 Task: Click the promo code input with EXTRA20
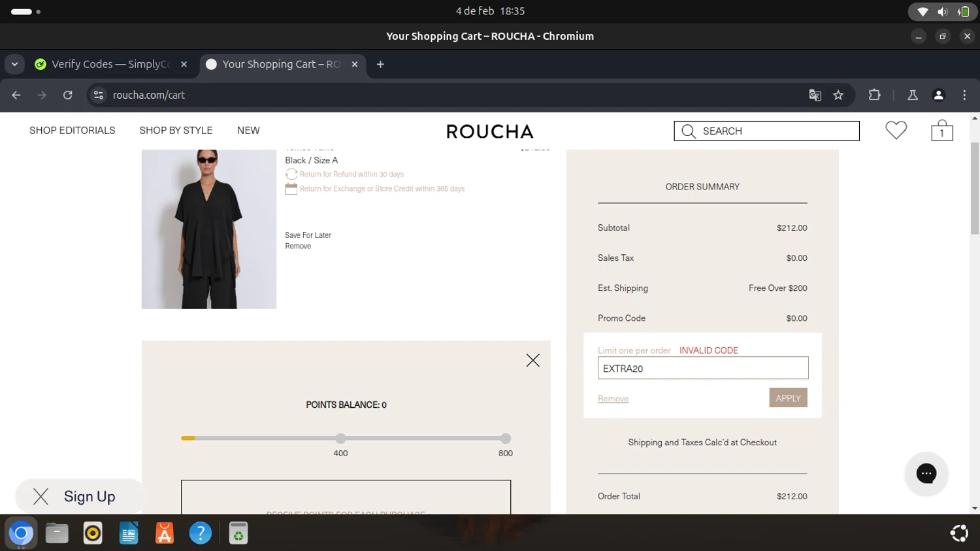pyautogui.click(x=703, y=368)
